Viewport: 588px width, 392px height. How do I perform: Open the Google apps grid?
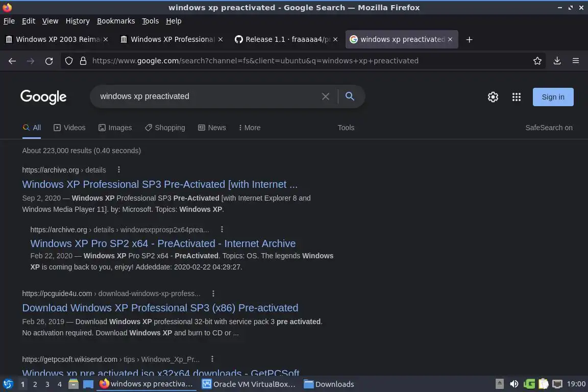pos(517,97)
